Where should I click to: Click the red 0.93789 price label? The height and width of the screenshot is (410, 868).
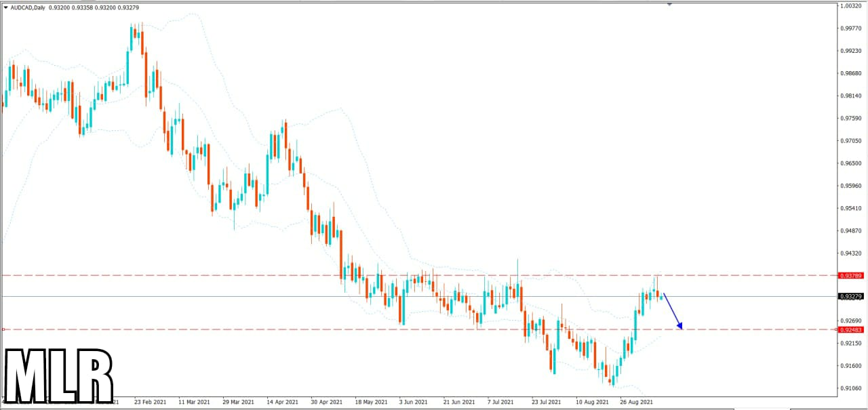850,276
